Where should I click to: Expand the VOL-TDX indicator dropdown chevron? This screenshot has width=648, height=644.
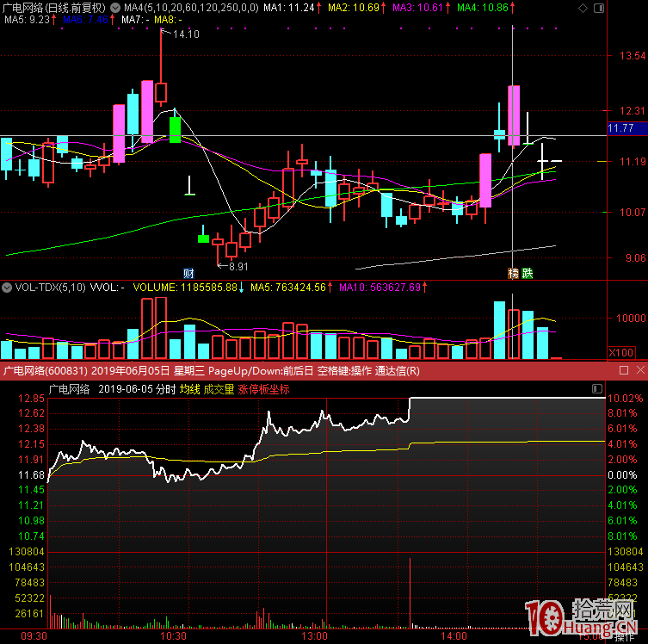(7, 288)
